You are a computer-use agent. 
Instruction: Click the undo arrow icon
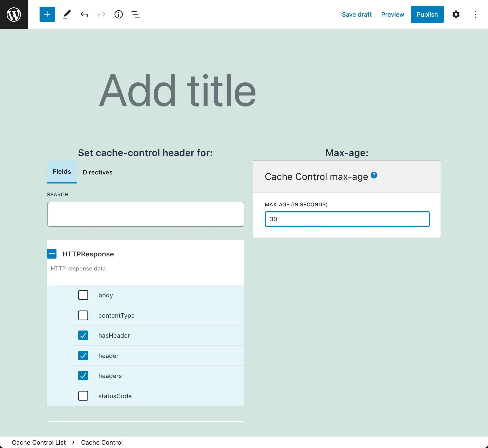coord(85,14)
